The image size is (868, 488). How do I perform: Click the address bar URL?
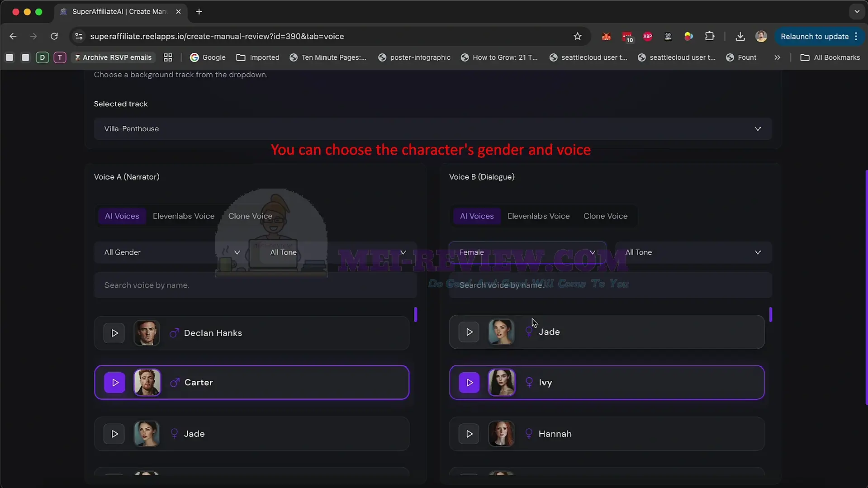click(x=217, y=36)
